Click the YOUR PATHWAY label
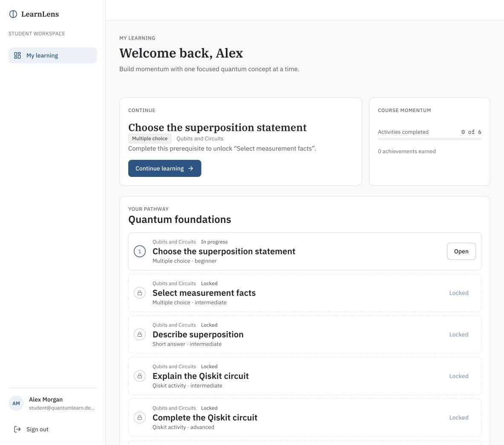504x445 pixels. pos(148,209)
